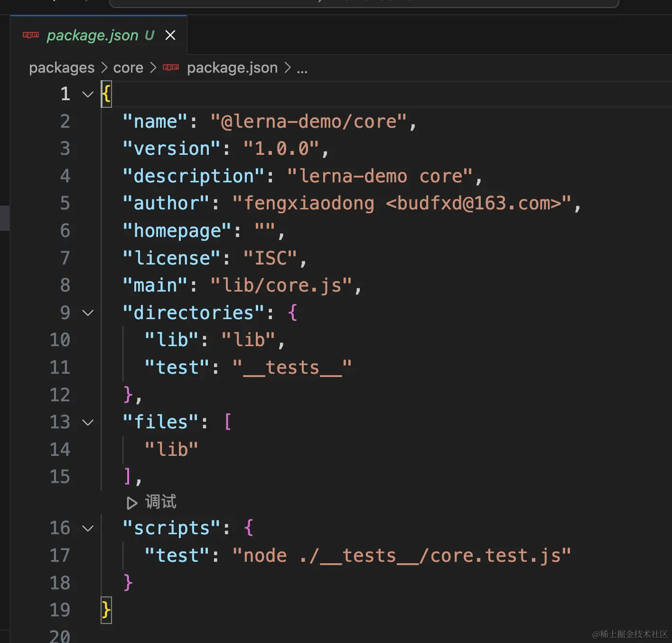
Task: Click the "version" key
Action: coord(171,149)
